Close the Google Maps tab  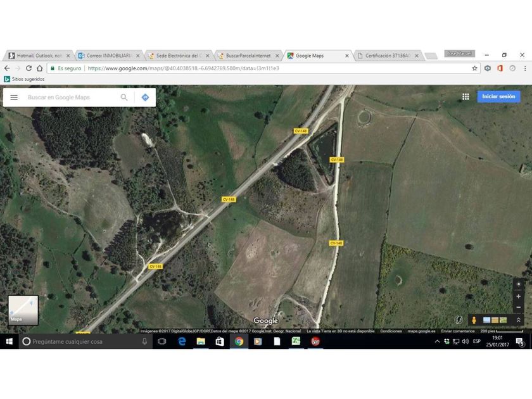[x=347, y=56]
